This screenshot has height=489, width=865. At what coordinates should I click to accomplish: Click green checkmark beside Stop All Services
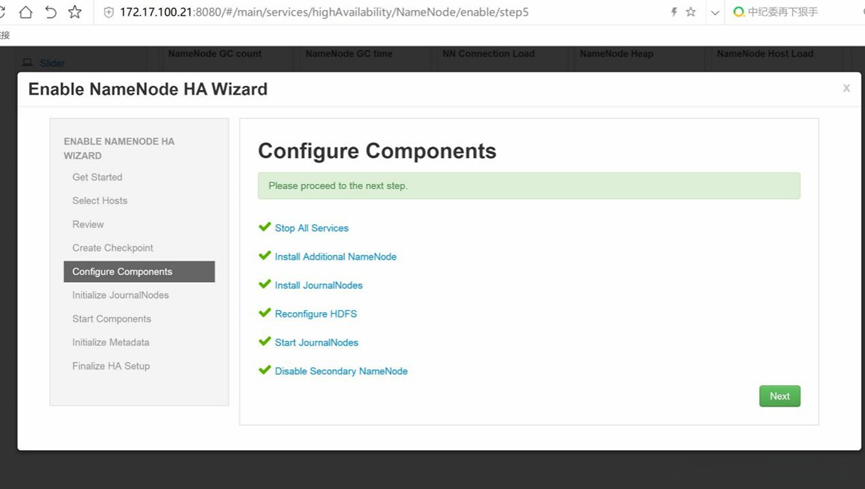click(x=265, y=227)
